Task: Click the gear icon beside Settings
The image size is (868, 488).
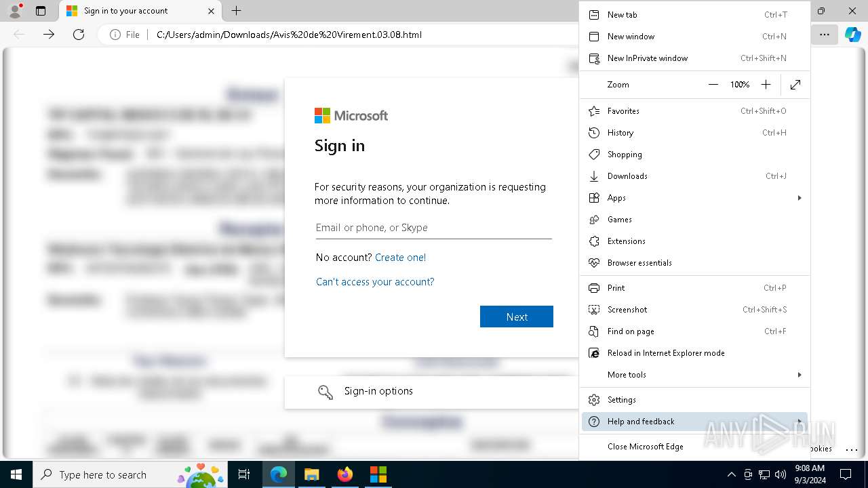Action: (594, 400)
